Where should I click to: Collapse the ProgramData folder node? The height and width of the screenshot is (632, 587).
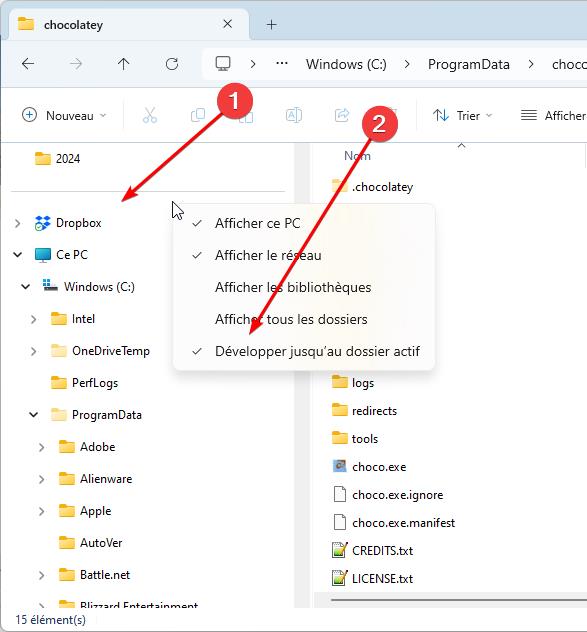point(33,415)
